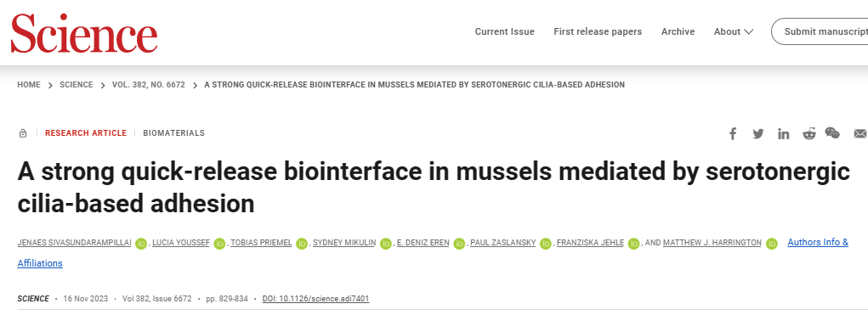Click the padlock access icon

point(23,133)
